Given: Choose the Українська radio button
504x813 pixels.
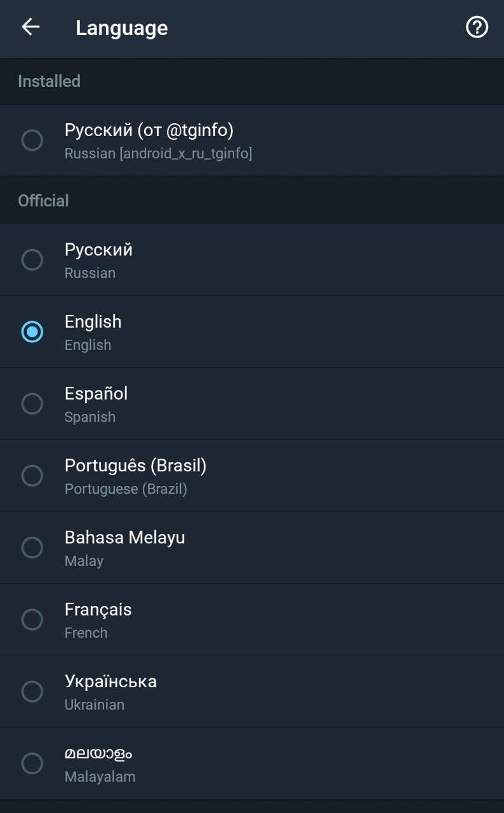Looking at the screenshot, I should 32,691.
